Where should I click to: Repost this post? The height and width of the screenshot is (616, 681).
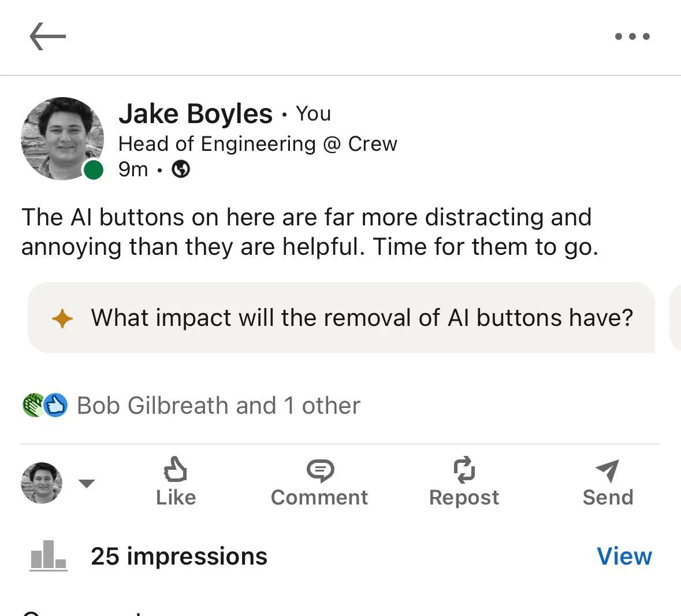click(x=464, y=470)
